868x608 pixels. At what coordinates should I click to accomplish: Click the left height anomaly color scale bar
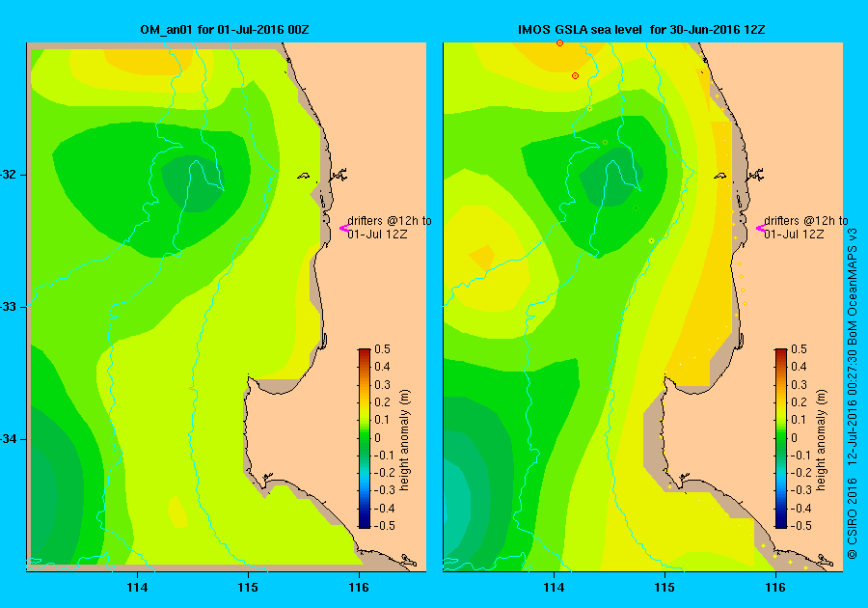pos(365,438)
